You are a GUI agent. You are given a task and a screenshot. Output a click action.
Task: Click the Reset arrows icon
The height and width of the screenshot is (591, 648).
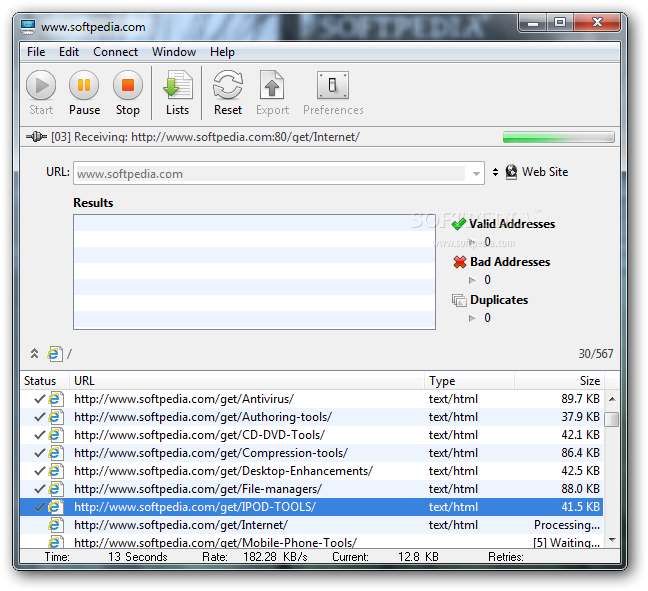click(228, 85)
